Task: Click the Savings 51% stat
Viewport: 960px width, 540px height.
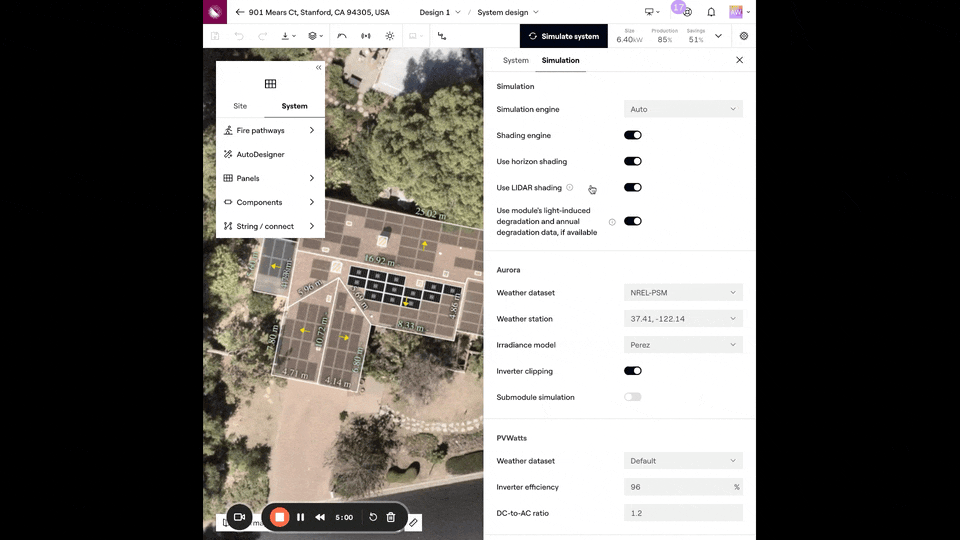Action: click(696, 36)
